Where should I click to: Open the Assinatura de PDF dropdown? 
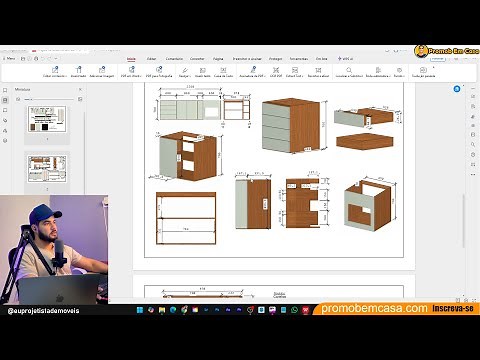pos(253,72)
